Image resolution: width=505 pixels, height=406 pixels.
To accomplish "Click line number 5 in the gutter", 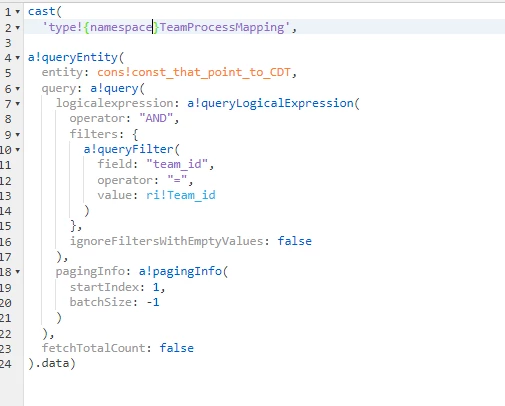I will tap(8, 73).
